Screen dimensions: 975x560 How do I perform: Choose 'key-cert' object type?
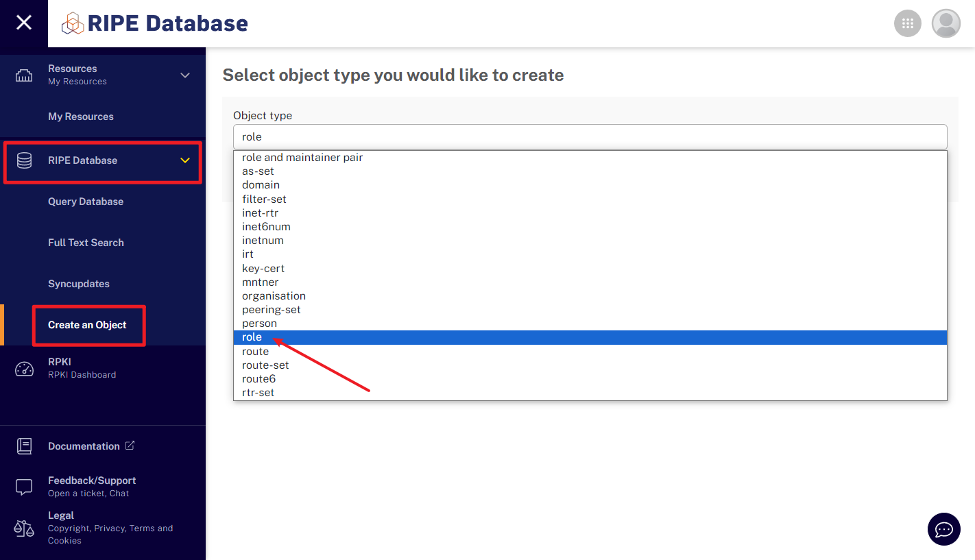click(x=590, y=268)
